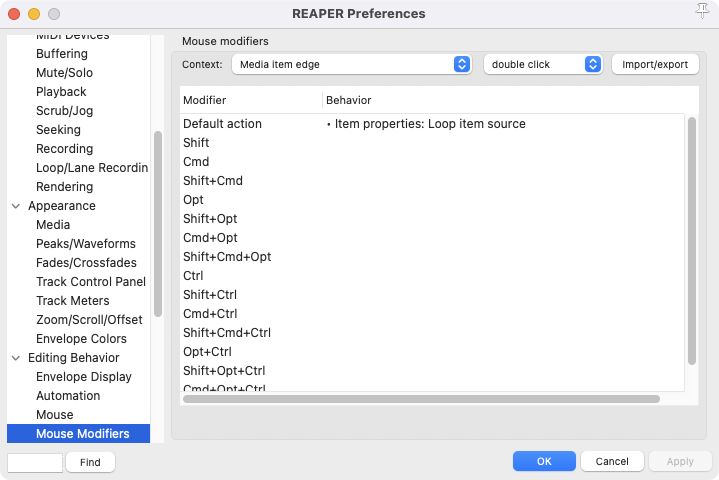Viewport: 719px width, 480px height.
Task: Click the Find button
Action: click(x=90, y=462)
